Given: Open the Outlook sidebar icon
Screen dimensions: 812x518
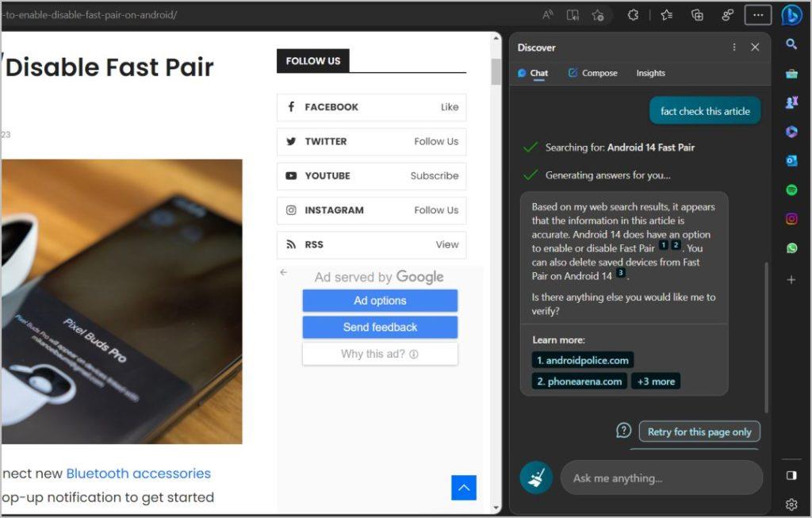Looking at the screenshot, I should [x=791, y=160].
